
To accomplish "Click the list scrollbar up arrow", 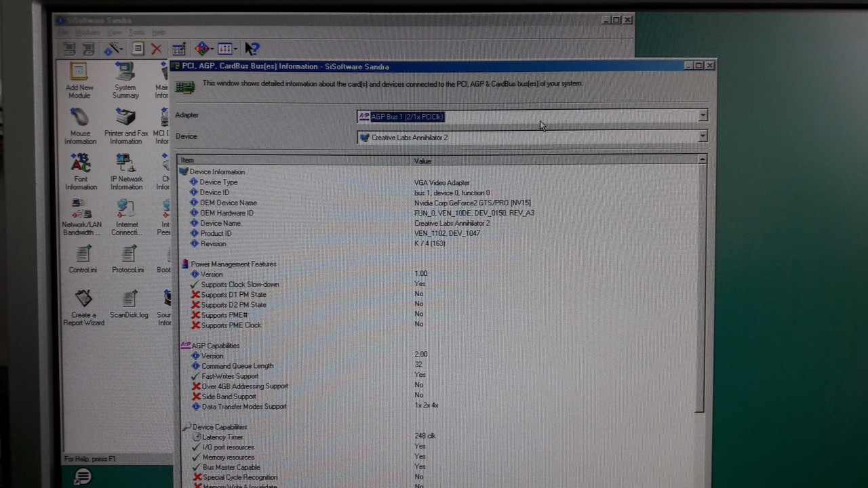I will 702,160.
